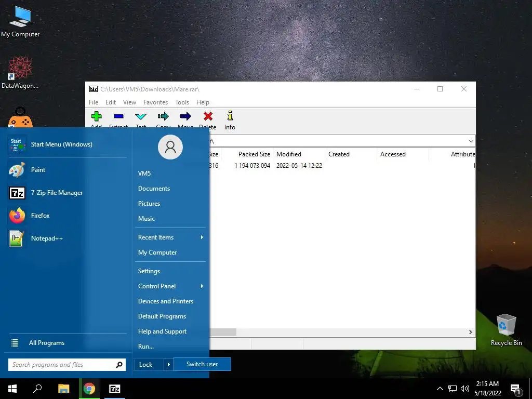Click the modified date 2022-05-14 12:22
This screenshot has height=399, width=532.
click(299, 166)
